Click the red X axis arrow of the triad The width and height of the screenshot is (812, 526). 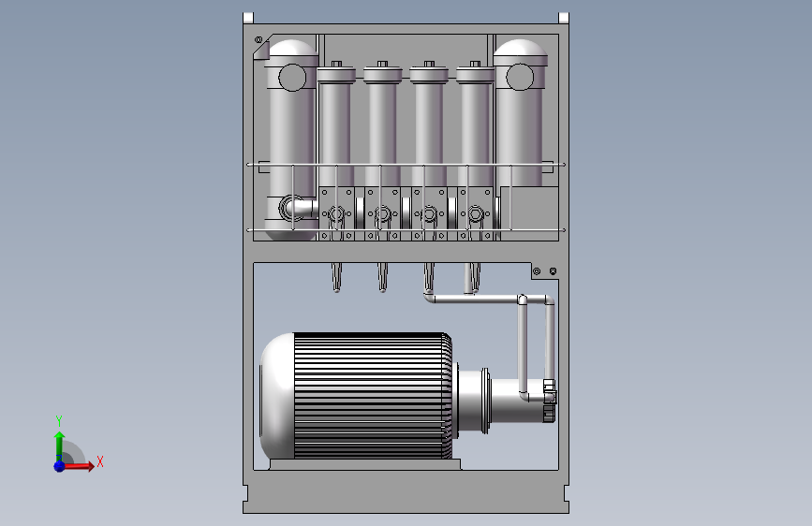78,466
